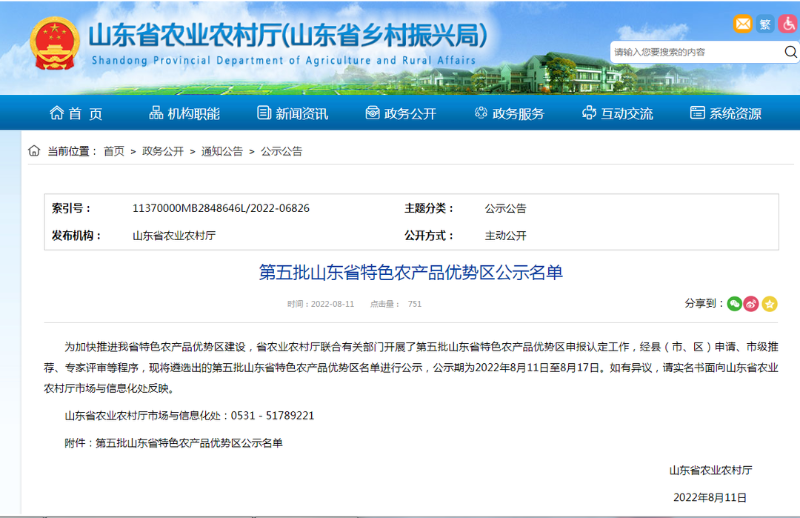
Task: Click index number 11370000MB2848646L/2022-06826
Action: [x=221, y=208]
